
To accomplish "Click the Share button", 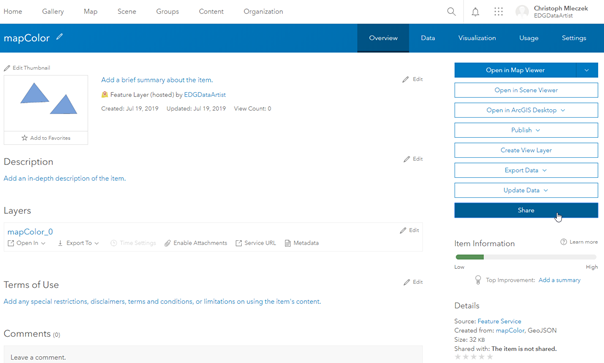I will (526, 210).
